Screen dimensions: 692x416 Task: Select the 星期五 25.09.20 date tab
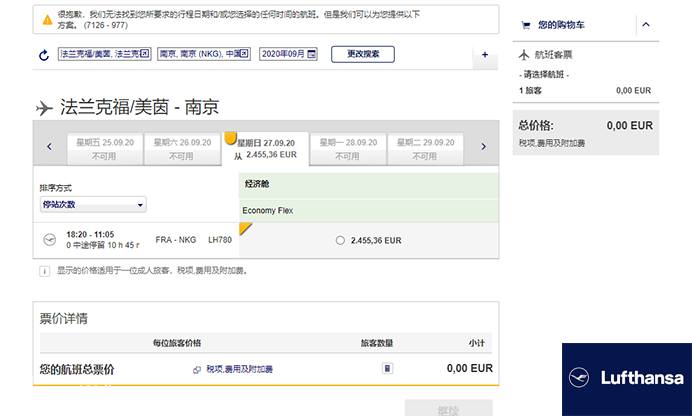click(105, 149)
